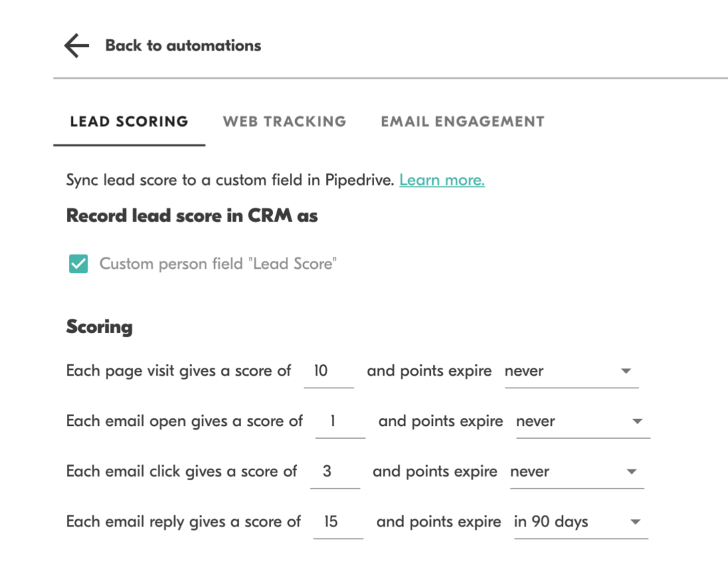This screenshot has height=579, width=728.
Task: Click the back arrow icon
Action: click(75, 45)
